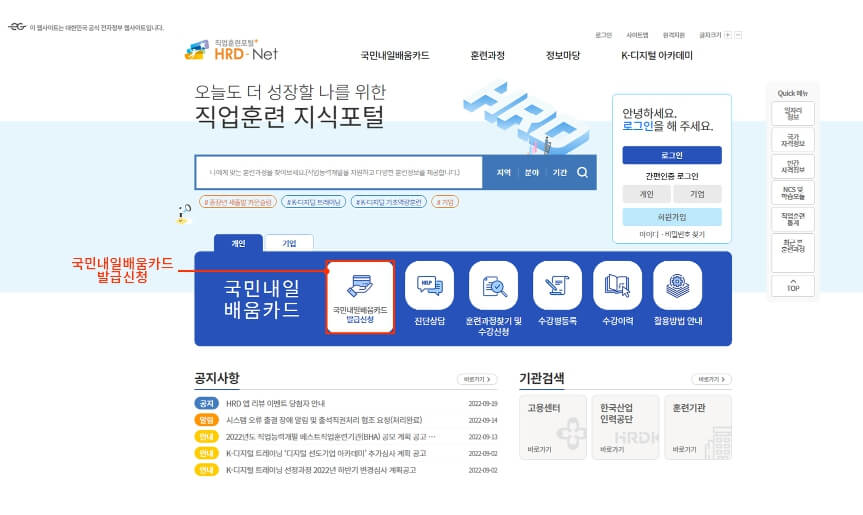Screen dimensions: 863x515
Task: Open 국민내일배움카드 발급신청 card icon
Action: tap(360, 297)
